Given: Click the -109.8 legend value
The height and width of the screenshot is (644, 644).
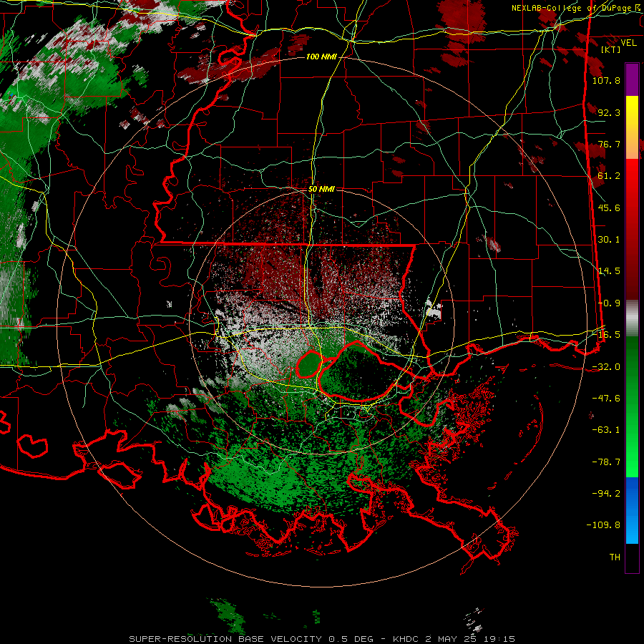Looking at the screenshot, I should (603, 525).
